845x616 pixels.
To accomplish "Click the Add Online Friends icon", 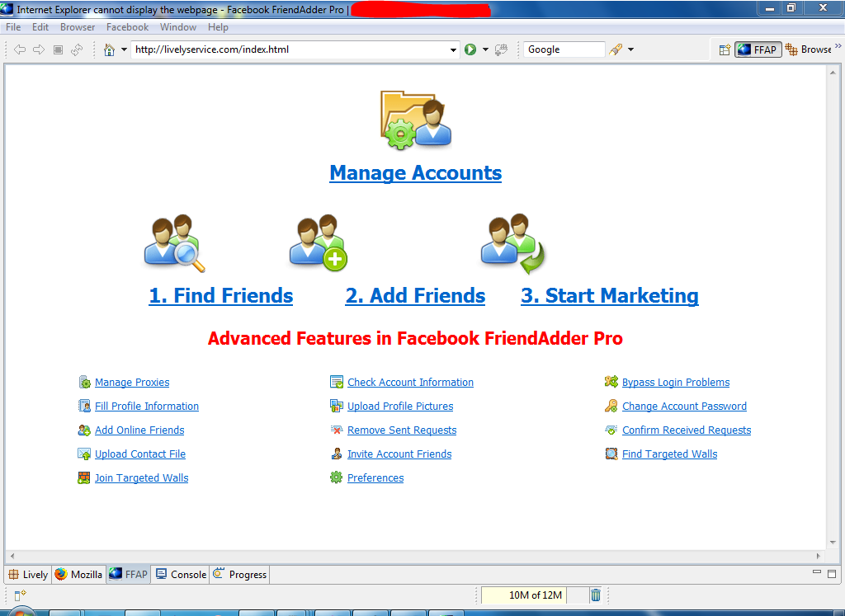I will (x=84, y=430).
